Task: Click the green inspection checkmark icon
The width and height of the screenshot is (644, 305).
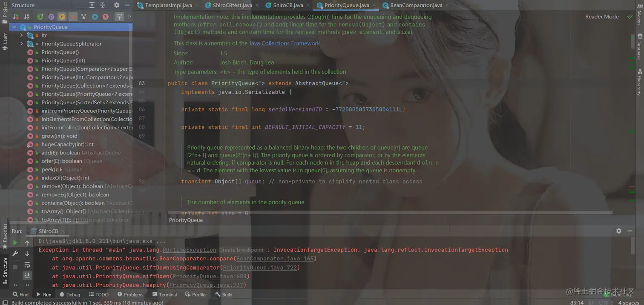Action: tap(630, 17)
